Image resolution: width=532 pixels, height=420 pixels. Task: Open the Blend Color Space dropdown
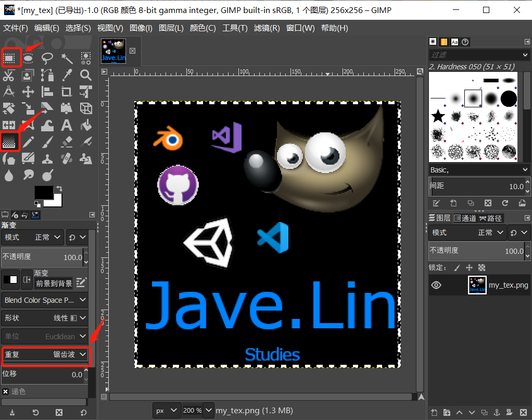(x=44, y=300)
